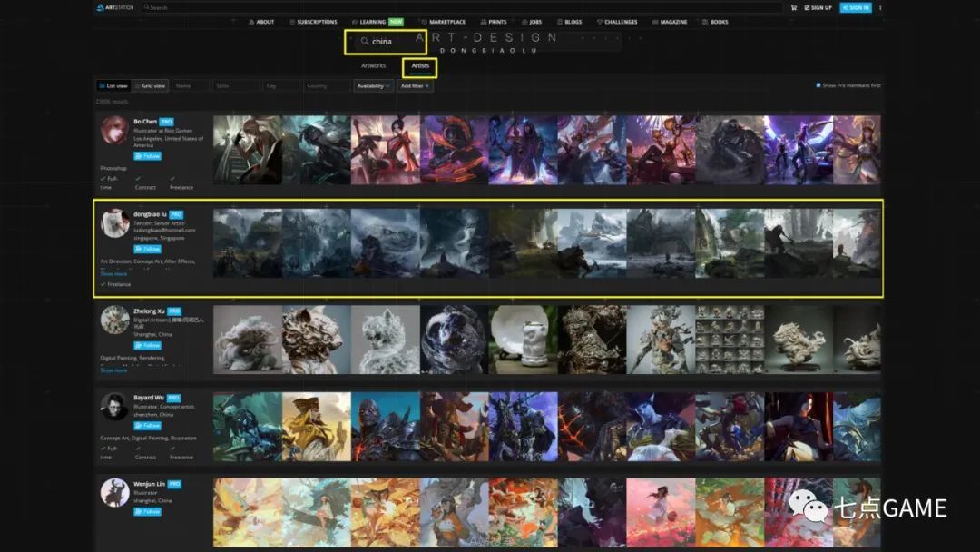The width and height of the screenshot is (980, 552).
Task: Switch to Grid view
Action: coord(150,85)
